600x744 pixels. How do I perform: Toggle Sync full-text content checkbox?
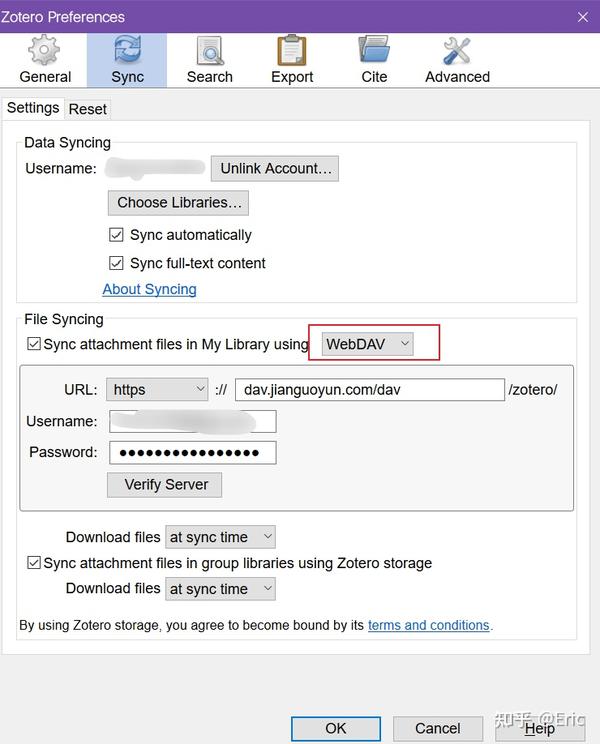click(116, 263)
